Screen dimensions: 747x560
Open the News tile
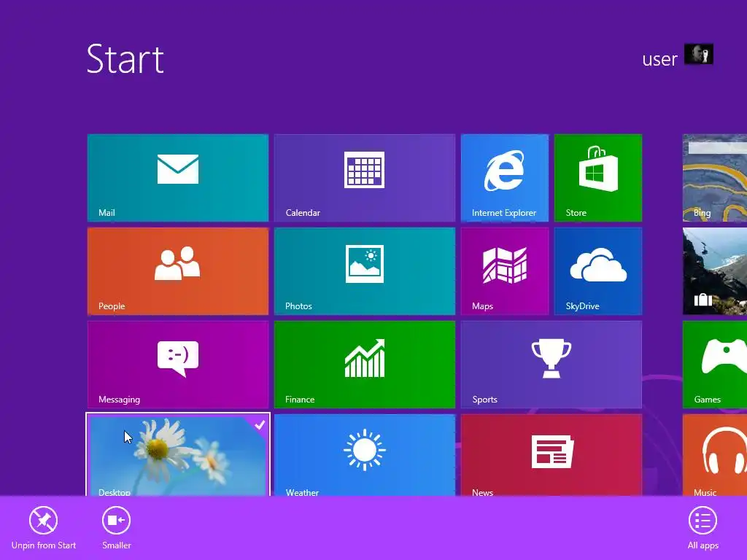(x=551, y=455)
